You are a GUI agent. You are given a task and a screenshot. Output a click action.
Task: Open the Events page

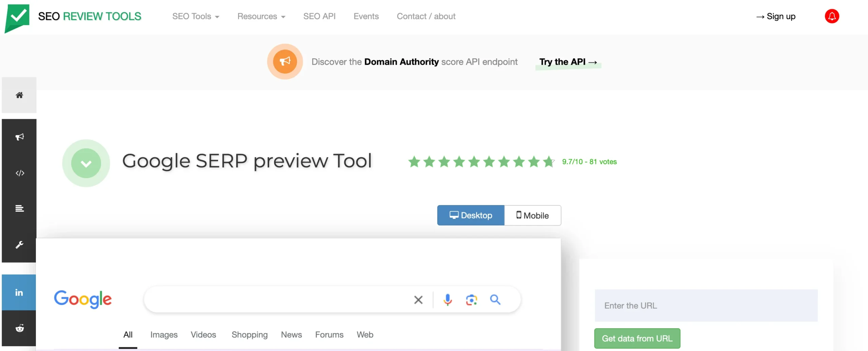coord(366,16)
